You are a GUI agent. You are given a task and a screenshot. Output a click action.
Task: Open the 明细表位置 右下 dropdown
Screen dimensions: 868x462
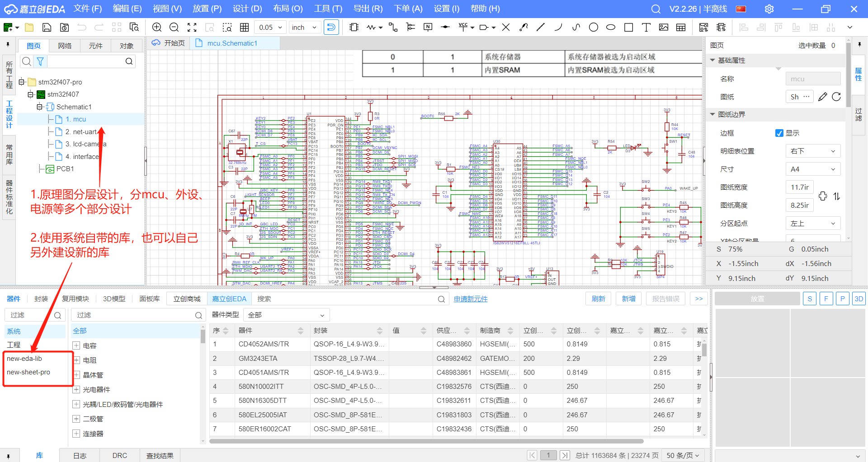pyautogui.click(x=813, y=151)
